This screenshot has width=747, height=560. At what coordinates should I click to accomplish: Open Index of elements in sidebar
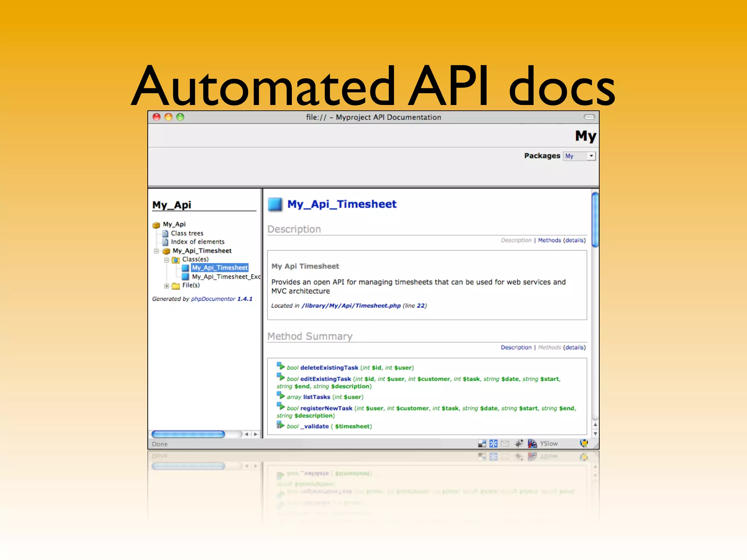(x=198, y=242)
